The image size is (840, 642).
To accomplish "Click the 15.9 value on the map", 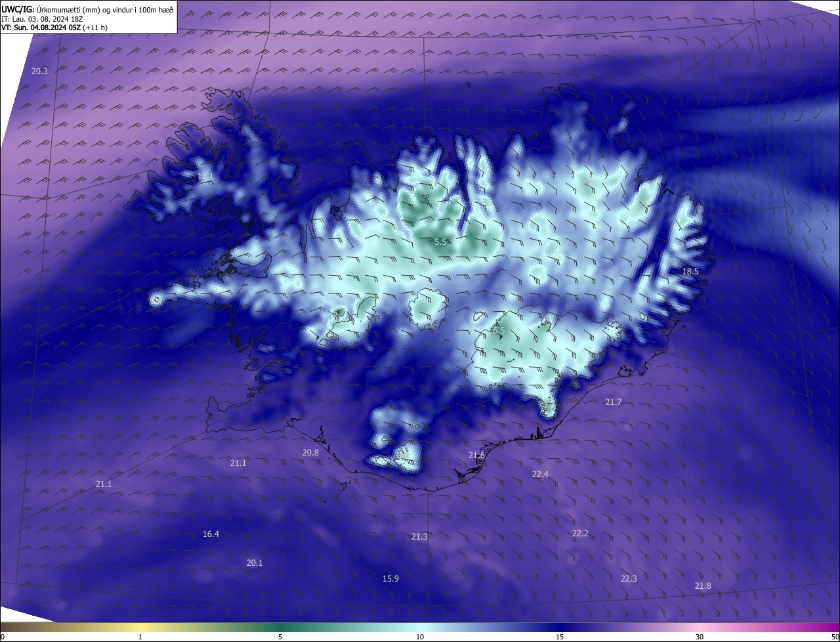I will pos(390,578).
